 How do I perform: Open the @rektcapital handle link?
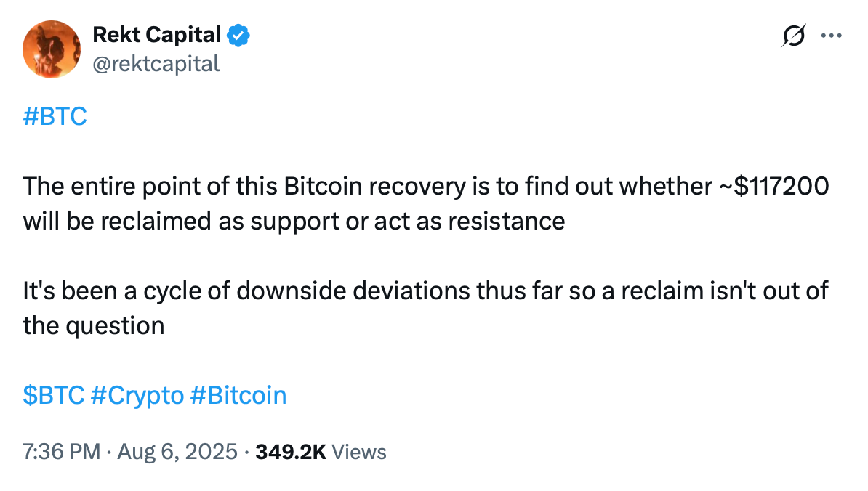pyautogui.click(x=156, y=64)
